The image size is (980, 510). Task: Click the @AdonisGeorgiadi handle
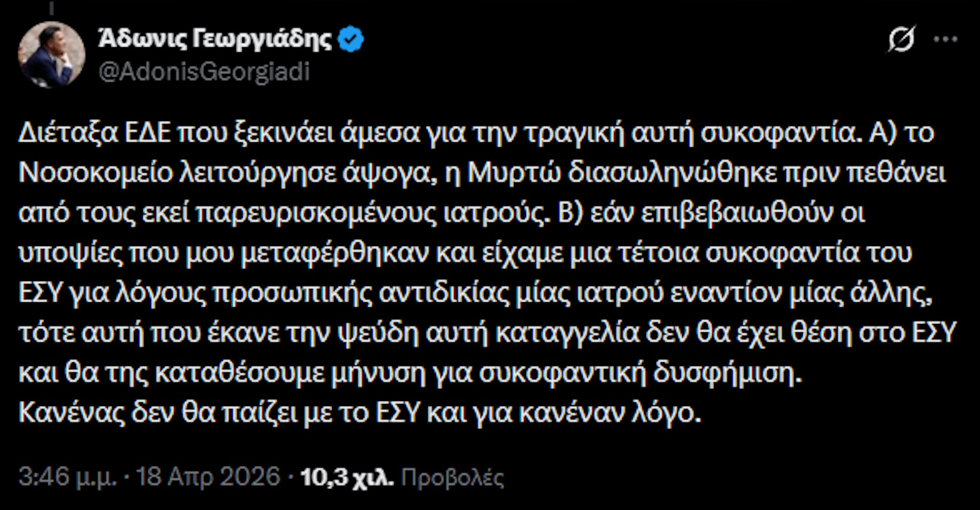pos(204,70)
